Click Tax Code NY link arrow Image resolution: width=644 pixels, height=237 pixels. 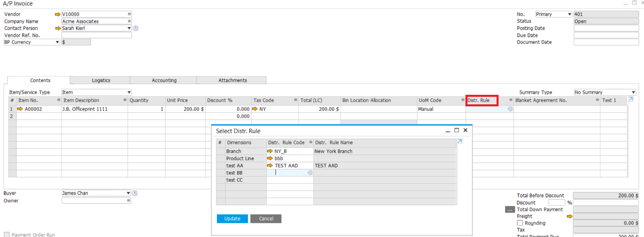click(x=255, y=109)
